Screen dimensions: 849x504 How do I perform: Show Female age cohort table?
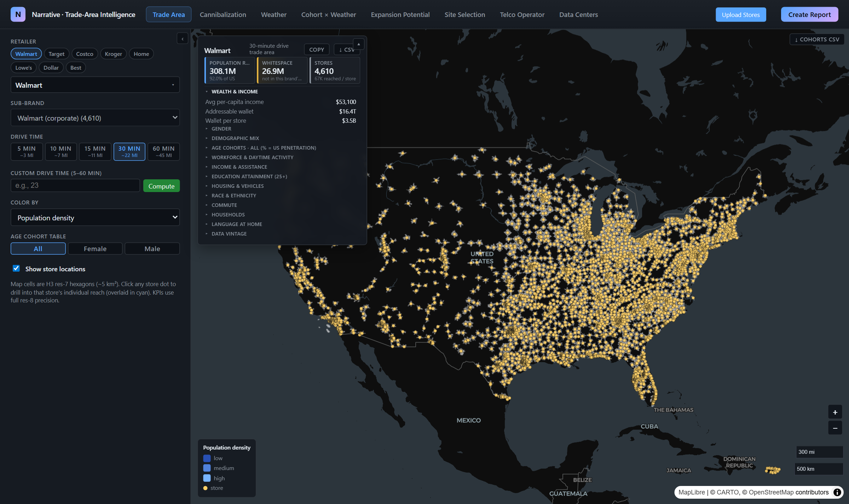coord(95,249)
